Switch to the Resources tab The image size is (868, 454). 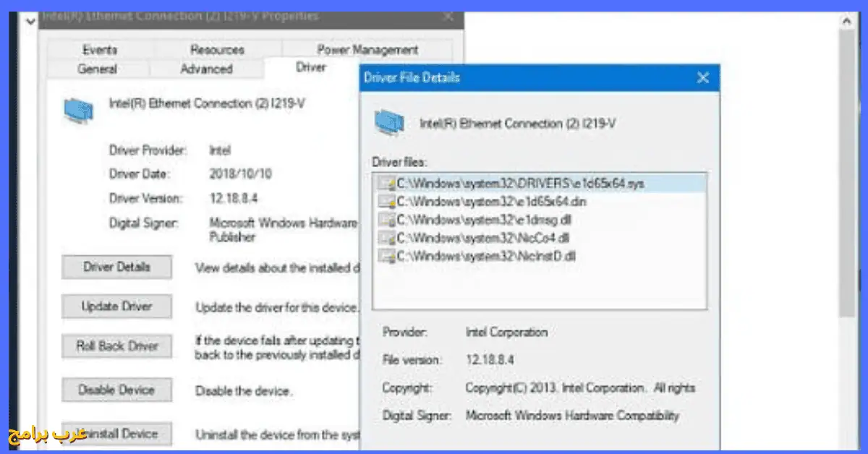pos(217,50)
